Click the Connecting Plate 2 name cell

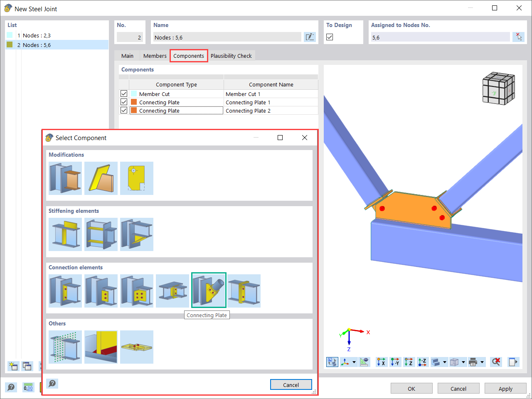tap(271, 111)
